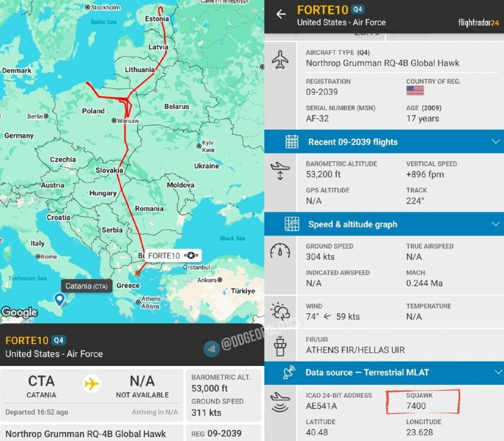
Task: Tap the back arrow in header
Action: pyautogui.click(x=281, y=14)
